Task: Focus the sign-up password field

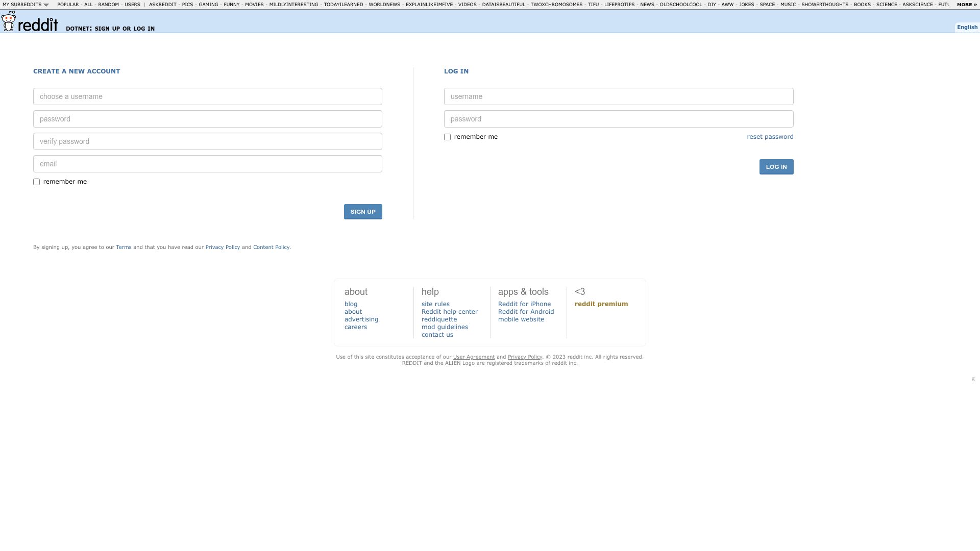Action: [208, 119]
